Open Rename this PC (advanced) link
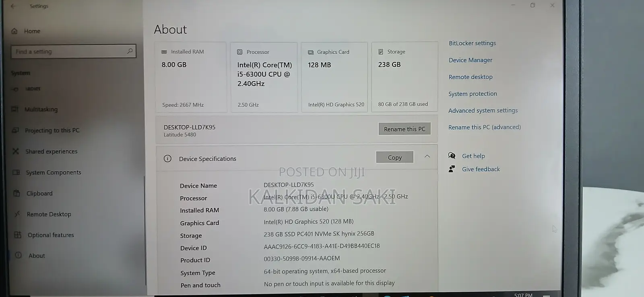644x297 pixels. (485, 127)
